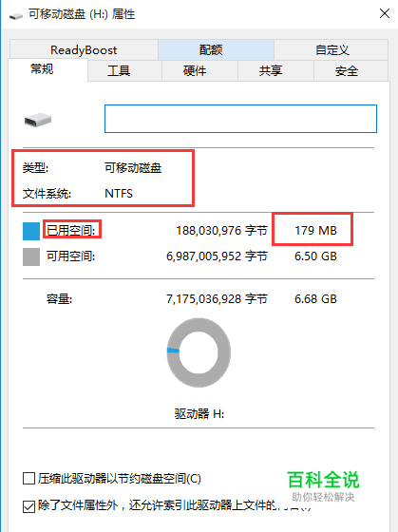Click the 驱动器 H: label
This screenshot has width=398, height=532.
point(199,414)
